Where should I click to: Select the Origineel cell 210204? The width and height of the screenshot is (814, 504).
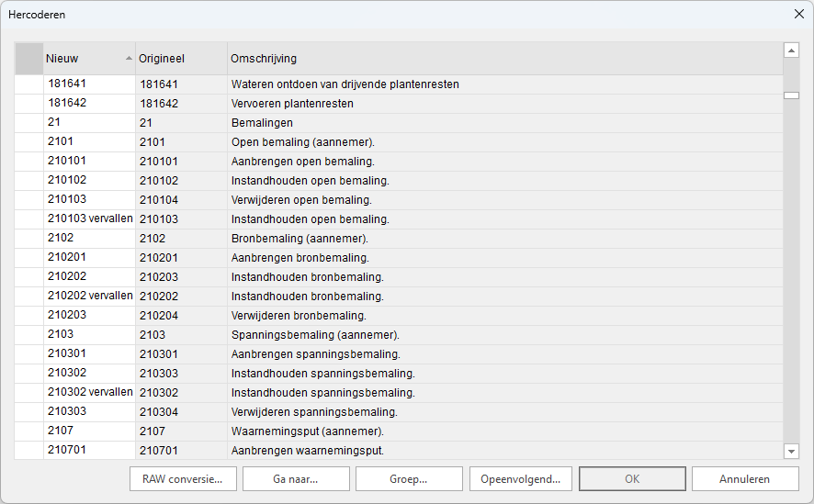click(180, 316)
